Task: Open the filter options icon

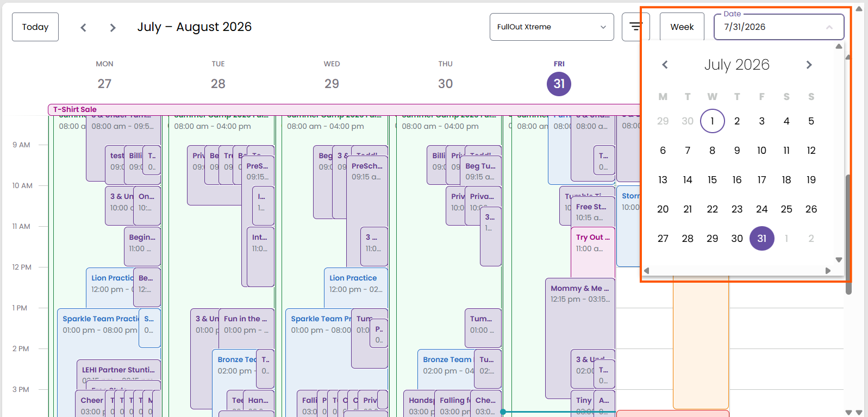Action: tap(635, 27)
